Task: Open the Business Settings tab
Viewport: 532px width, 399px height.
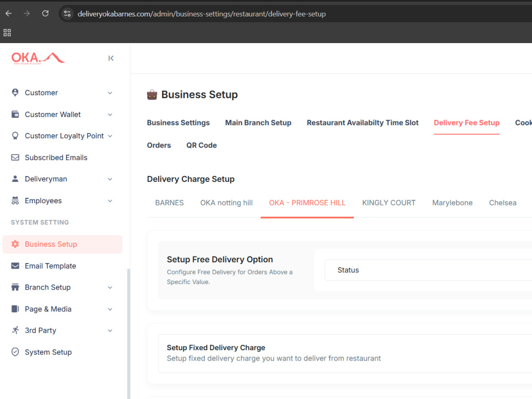Action: 178,123
